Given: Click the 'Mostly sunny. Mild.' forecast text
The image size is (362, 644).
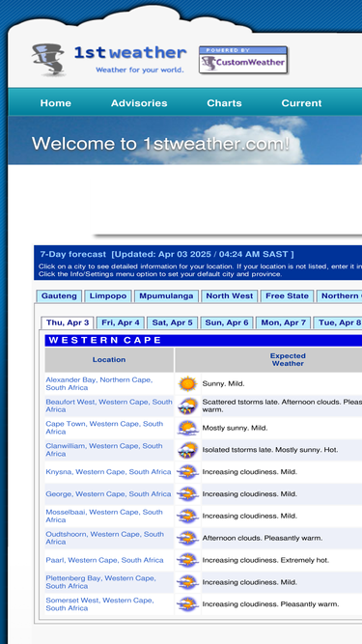Looking at the screenshot, I should point(235,428).
